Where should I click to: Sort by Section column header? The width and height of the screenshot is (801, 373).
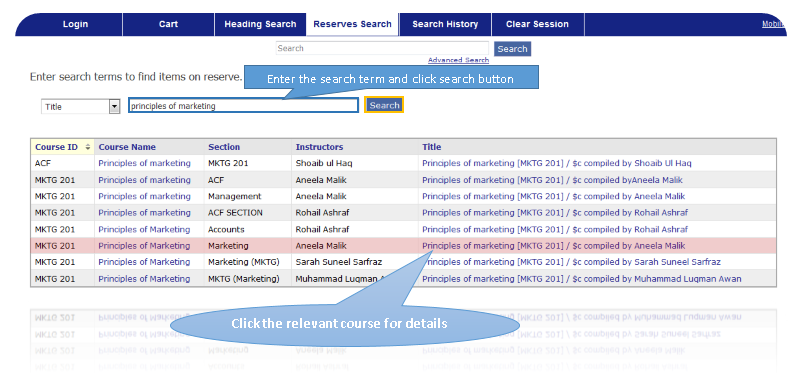coord(224,147)
